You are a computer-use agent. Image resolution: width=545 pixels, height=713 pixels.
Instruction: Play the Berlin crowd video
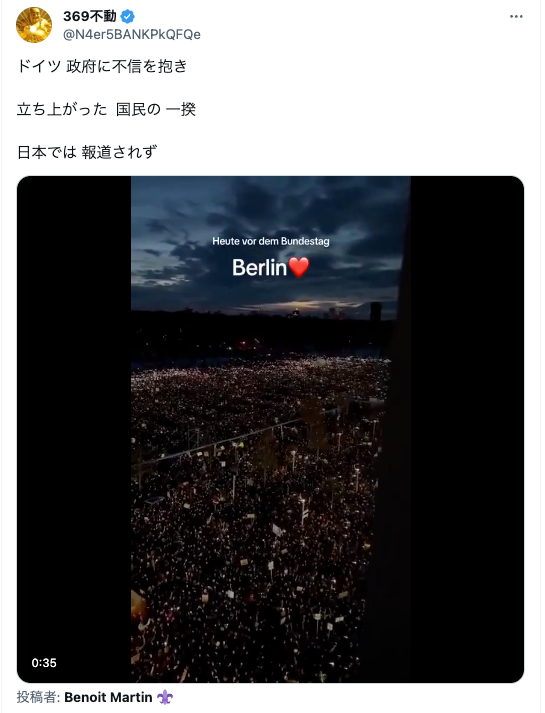click(270, 429)
